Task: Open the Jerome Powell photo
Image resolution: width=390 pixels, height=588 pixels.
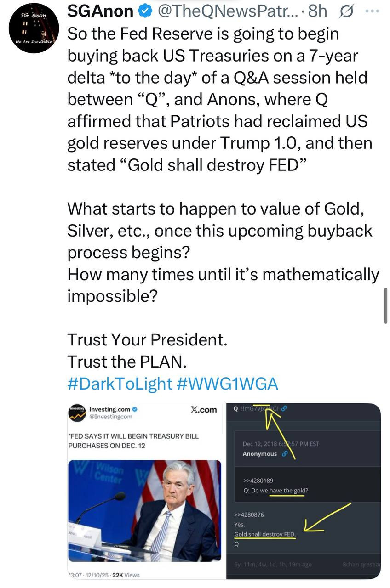Action: (x=144, y=510)
